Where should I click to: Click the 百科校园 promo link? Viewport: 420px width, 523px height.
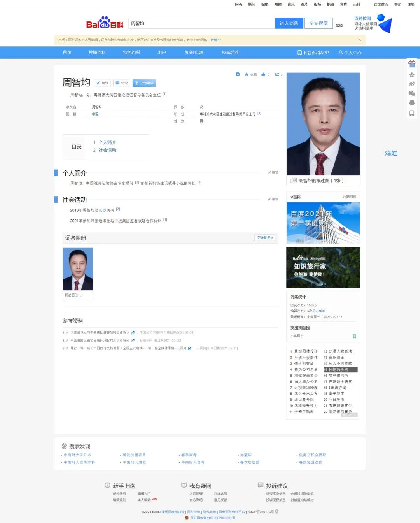pos(362,18)
